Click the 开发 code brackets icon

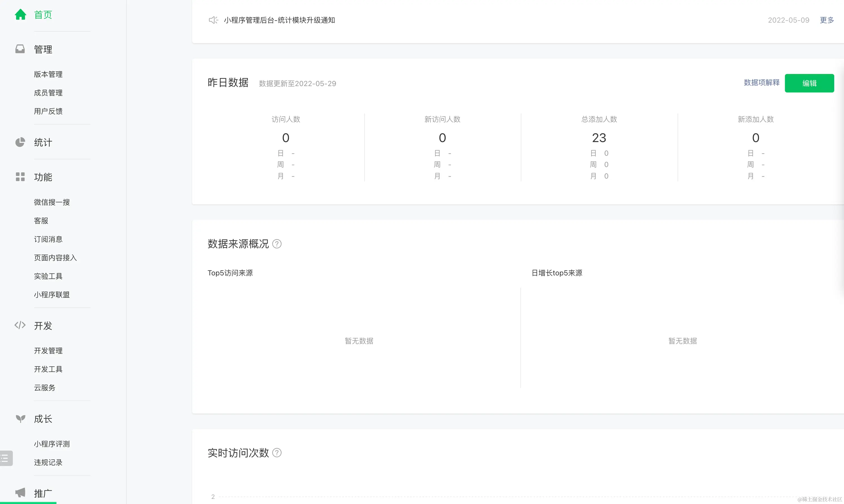click(20, 325)
